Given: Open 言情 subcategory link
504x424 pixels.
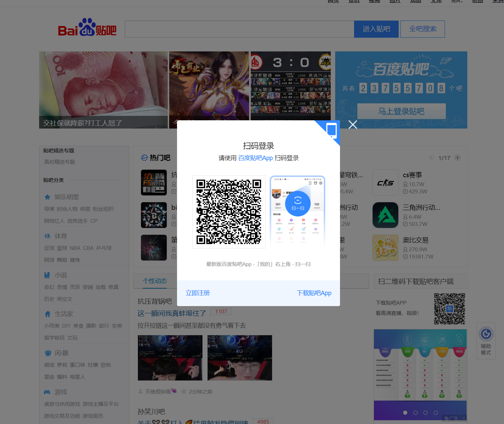Looking at the screenshot, I should 62,287.
